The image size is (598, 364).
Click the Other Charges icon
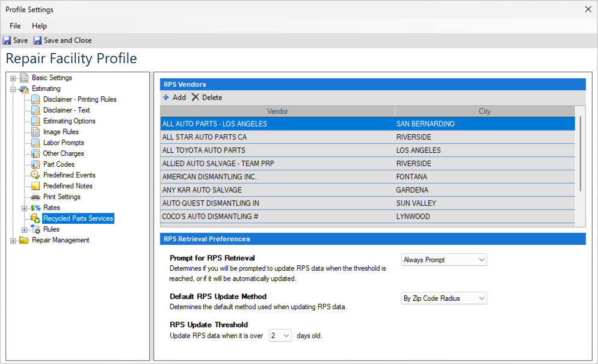[35, 154]
